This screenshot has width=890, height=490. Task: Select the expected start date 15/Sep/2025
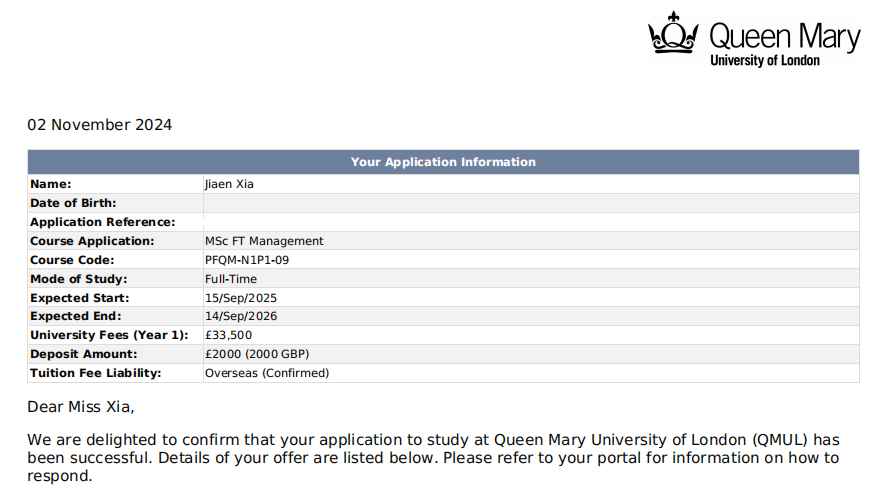[x=241, y=298]
